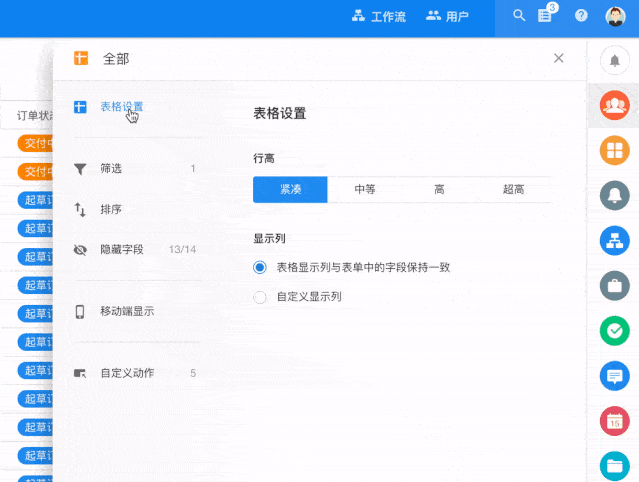Image resolution: width=639 pixels, height=482 pixels.
Task: Click the custom actions count 5
Action: click(193, 373)
